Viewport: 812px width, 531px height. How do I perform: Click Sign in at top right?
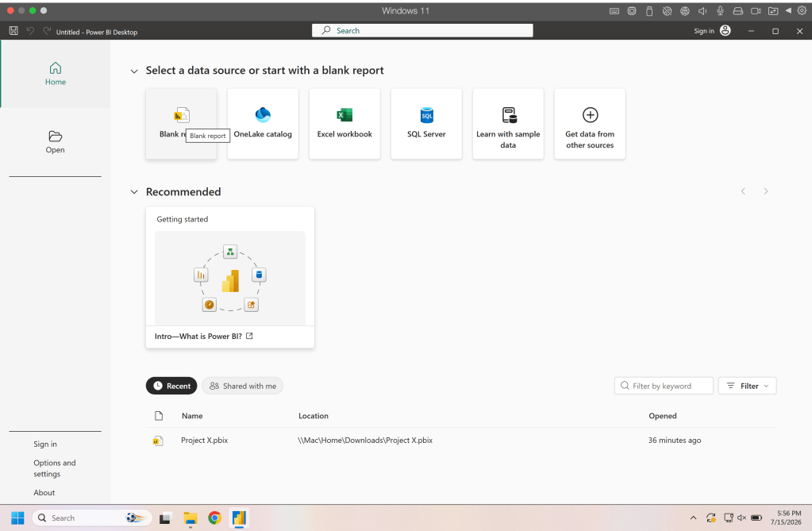pos(704,31)
